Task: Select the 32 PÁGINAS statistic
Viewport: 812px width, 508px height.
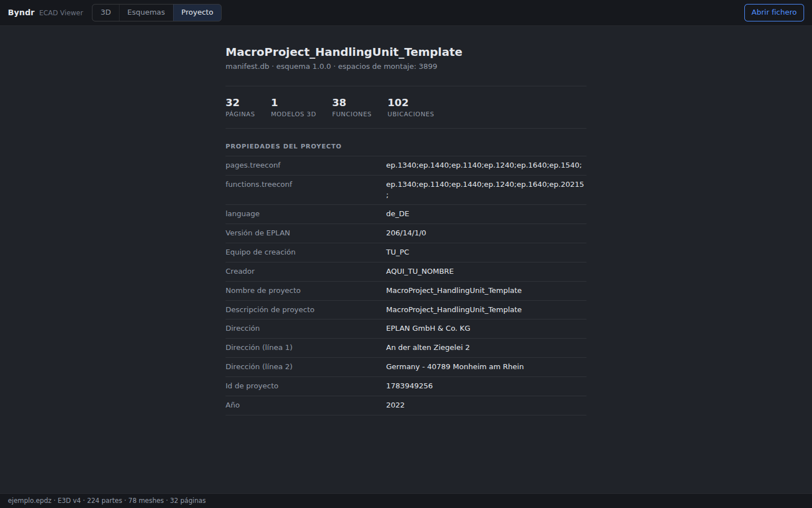Action: (x=240, y=107)
